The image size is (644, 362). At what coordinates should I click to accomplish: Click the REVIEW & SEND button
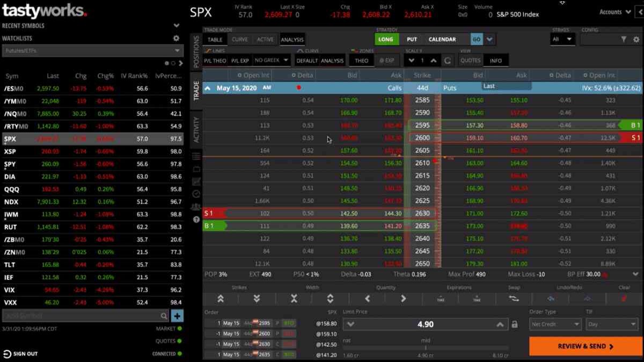click(585, 346)
